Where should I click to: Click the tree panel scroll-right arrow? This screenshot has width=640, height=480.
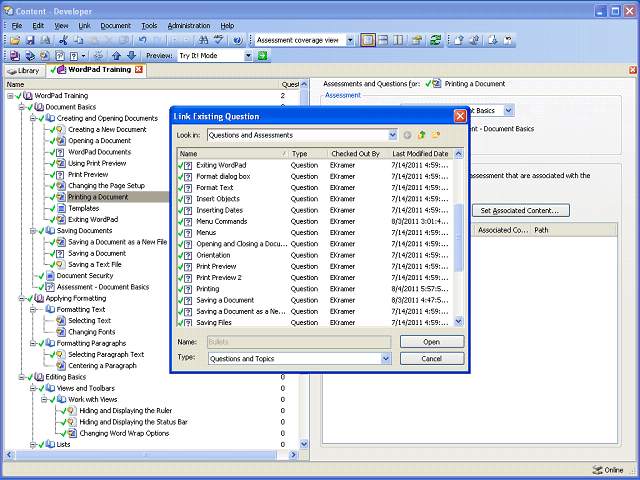click(x=293, y=455)
